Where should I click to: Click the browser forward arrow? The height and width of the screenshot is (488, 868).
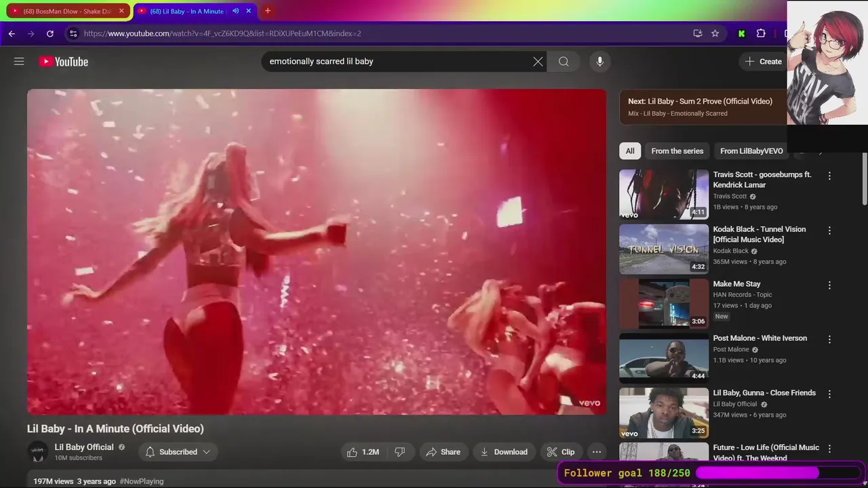[x=31, y=33]
